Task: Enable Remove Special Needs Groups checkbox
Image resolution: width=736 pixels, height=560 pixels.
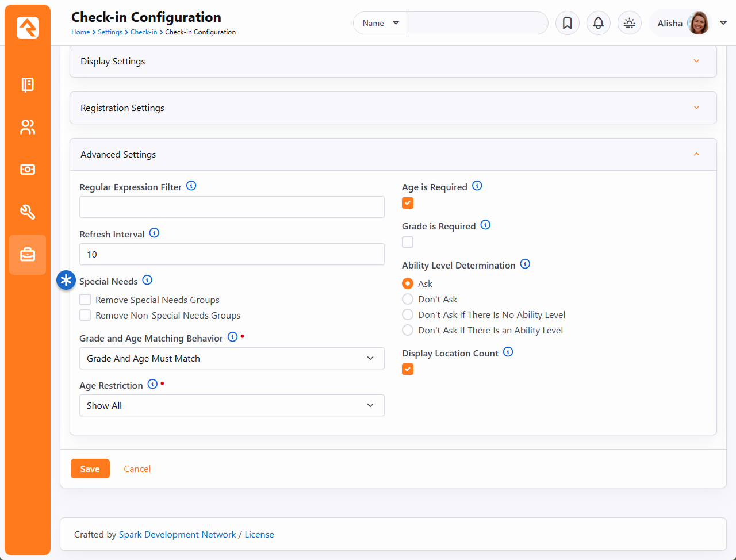Action: click(x=85, y=300)
